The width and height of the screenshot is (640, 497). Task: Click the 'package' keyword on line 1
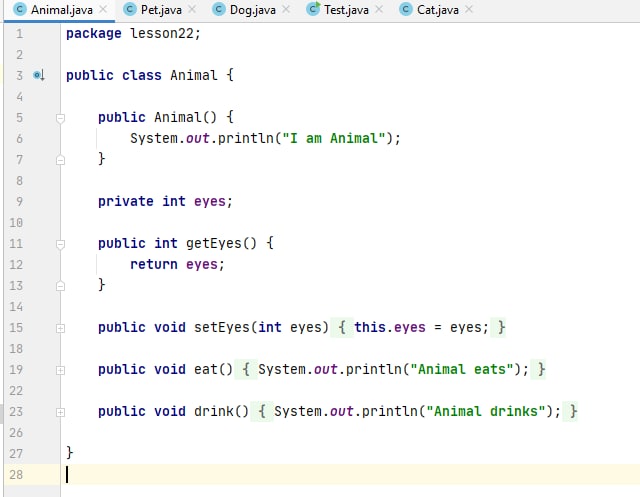pyautogui.click(x=93, y=33)
